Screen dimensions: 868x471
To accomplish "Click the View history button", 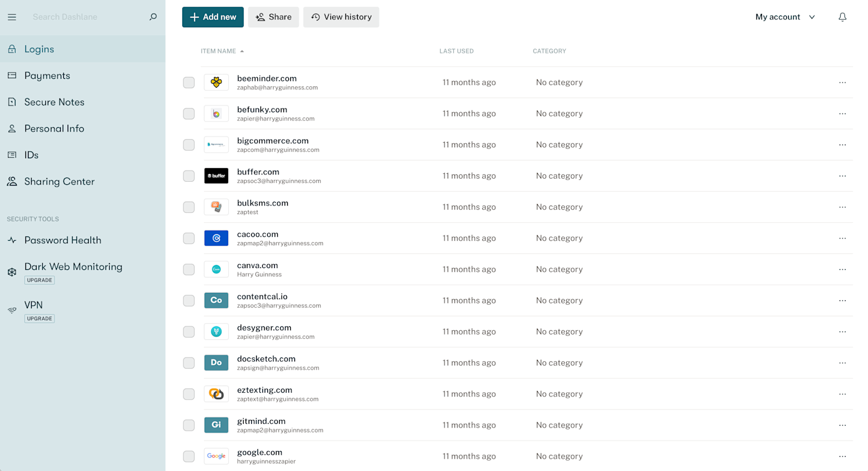I will (x=341, y=17).
